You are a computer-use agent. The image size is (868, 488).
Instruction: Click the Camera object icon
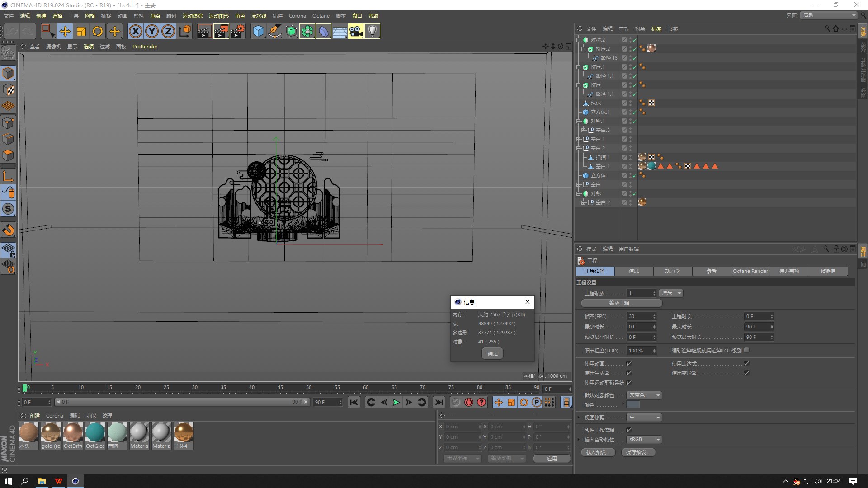[356, 31]
